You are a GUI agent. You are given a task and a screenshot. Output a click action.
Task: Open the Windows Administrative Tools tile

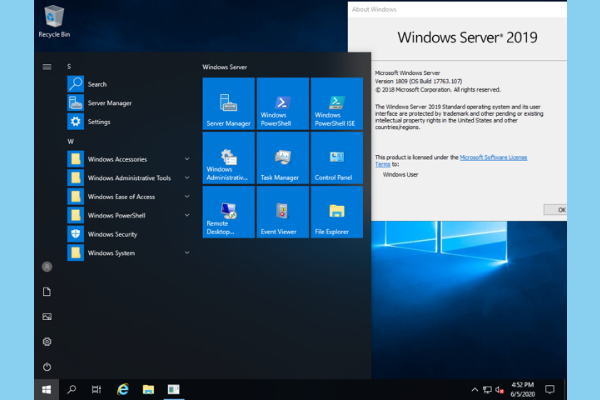[228, 158]
